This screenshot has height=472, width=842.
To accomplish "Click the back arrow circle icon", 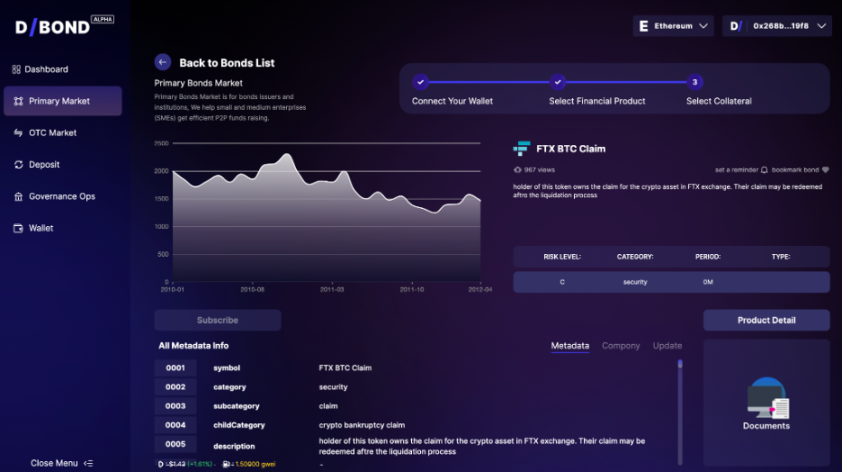I will pos(163,62).
